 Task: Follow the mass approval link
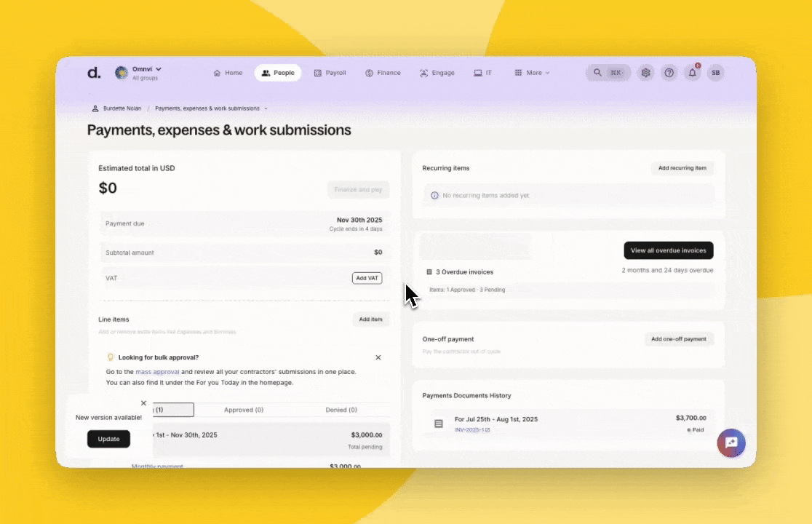pos(157,372)
